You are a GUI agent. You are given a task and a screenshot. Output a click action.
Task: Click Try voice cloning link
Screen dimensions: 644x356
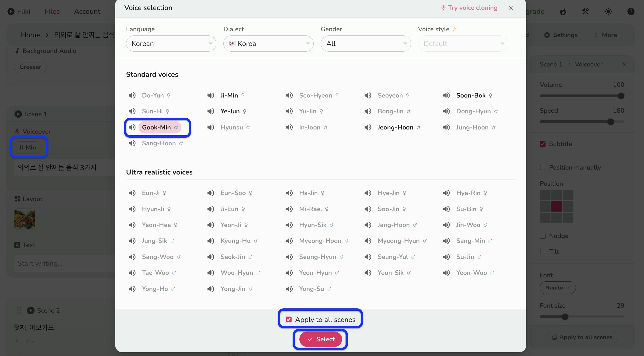[x=469, y=8]
